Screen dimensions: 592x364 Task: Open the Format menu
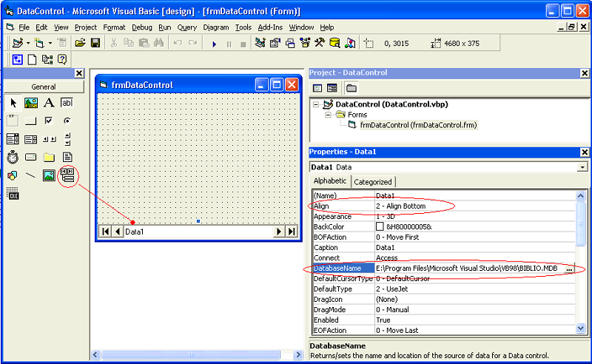114,27
